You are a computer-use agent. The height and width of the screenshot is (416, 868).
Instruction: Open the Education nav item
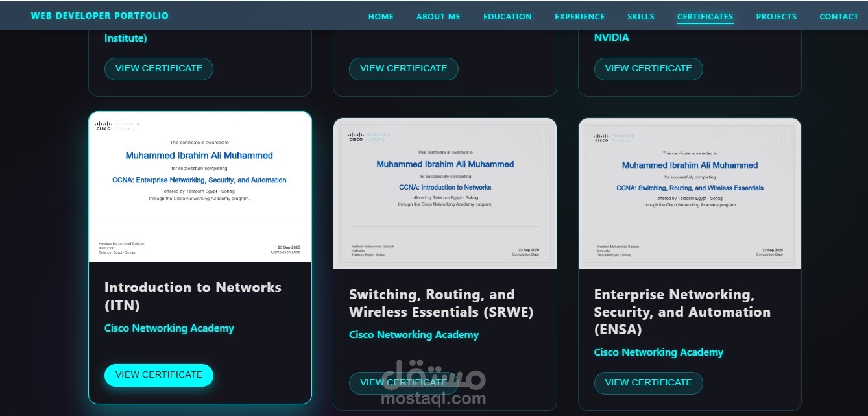click(507, 17)
